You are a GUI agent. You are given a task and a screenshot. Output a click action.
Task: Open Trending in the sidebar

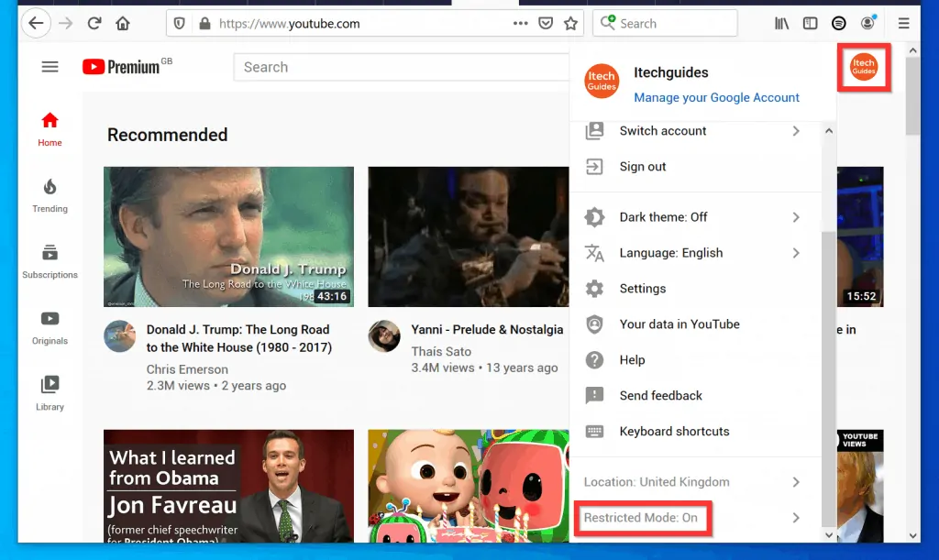50,195
